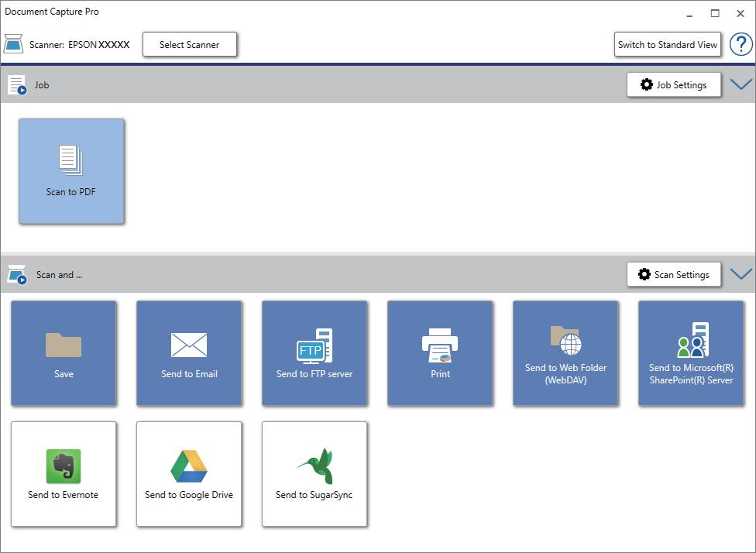Open Send to Microsoft SharePoint Server tile
756x553 pixels.
[691, 353]
